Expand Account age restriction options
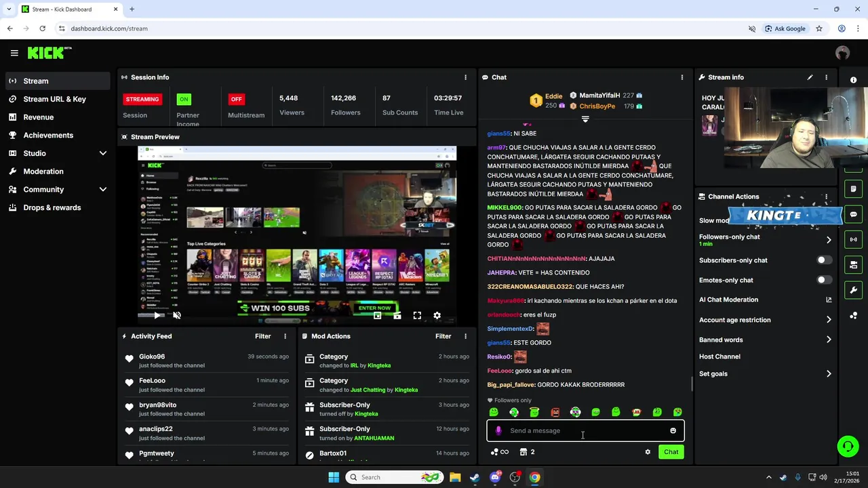Image resolution: width=868 pixels, height=488 pixels. tap(829, 320)
